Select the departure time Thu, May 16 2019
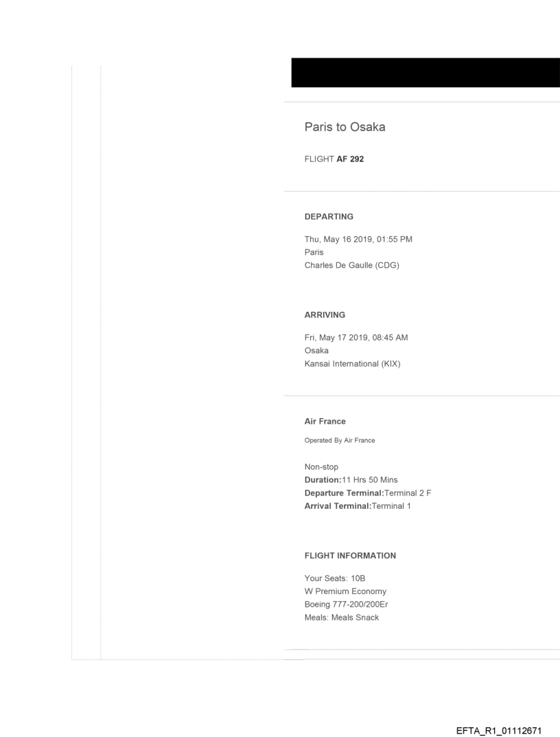The image size is (560, 737). pos(362,238)
